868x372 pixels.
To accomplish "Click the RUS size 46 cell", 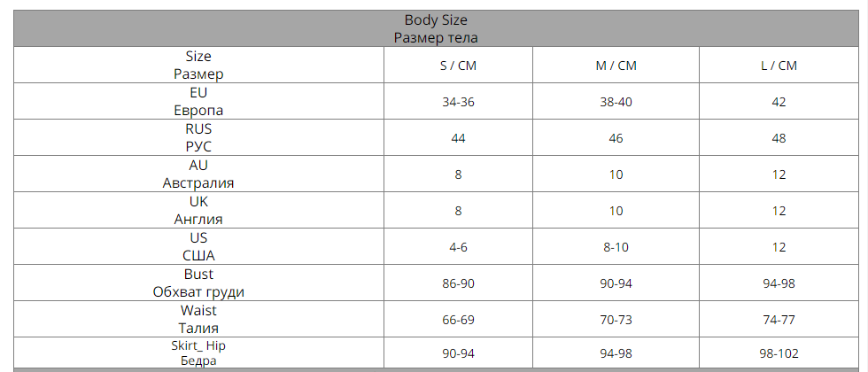I will [x=616, y=138].
